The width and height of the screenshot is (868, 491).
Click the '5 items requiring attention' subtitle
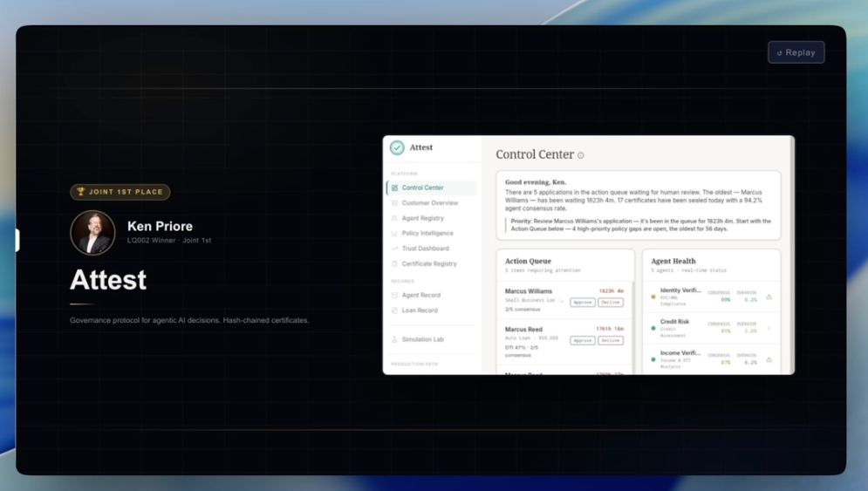coord(543,270)
